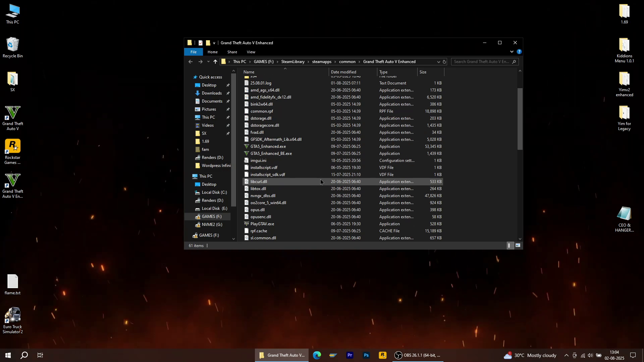Open the File menu tab

pos(194,52)
